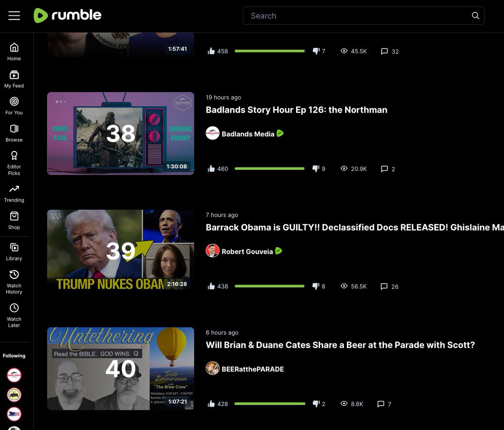Click duration label 2:16:28
Viewport: 504px width, 430px height.
(177, 284)
